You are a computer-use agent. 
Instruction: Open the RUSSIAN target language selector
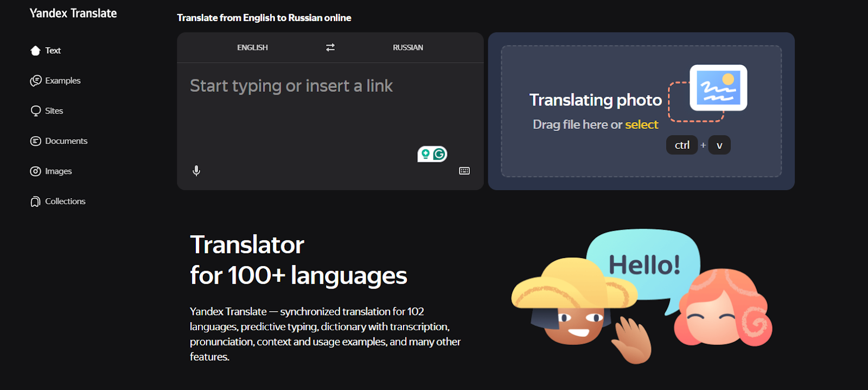click(x=408, y=48)
